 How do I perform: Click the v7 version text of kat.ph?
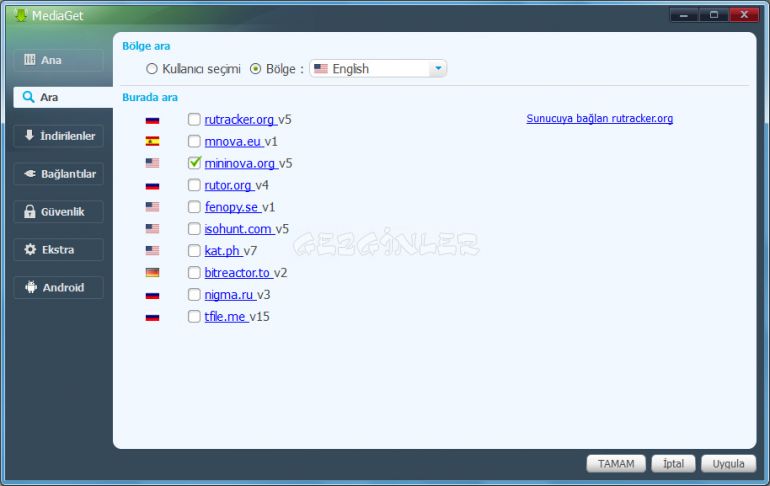[x=250, y=251]
